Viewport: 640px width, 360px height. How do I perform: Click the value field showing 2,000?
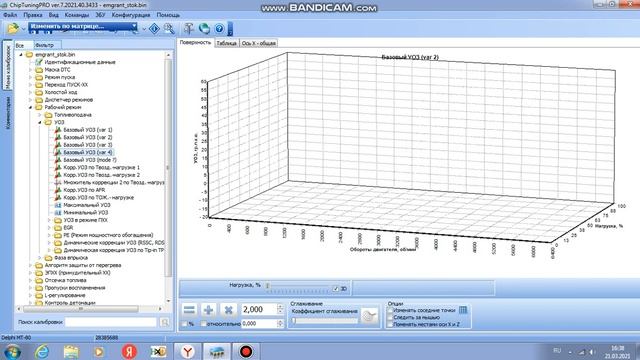pos(260,310)
